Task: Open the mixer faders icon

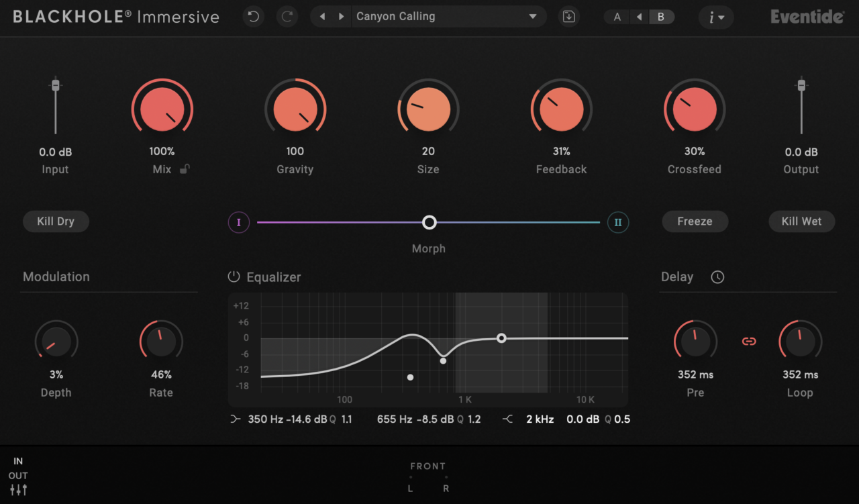Action: 18,491
